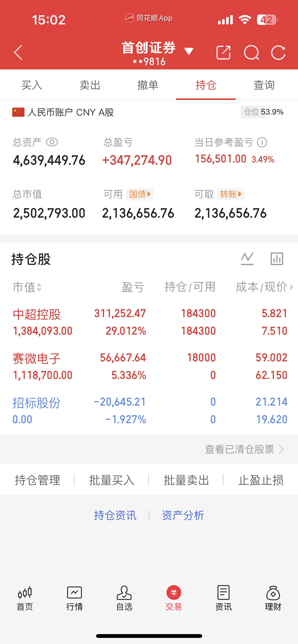This screenshot has height=644, width=298.
Task: Tap the 国债 shortcut tag
Action: click(x=140, y=194)
